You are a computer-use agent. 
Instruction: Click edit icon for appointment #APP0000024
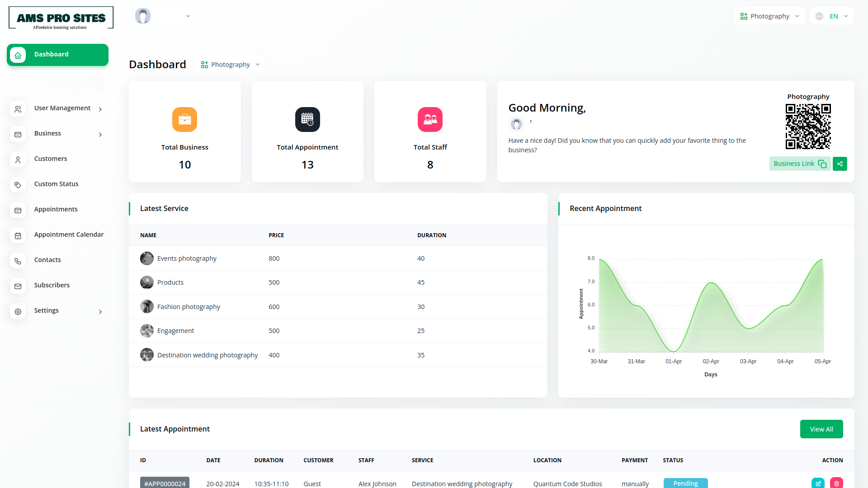coord(818,483)
